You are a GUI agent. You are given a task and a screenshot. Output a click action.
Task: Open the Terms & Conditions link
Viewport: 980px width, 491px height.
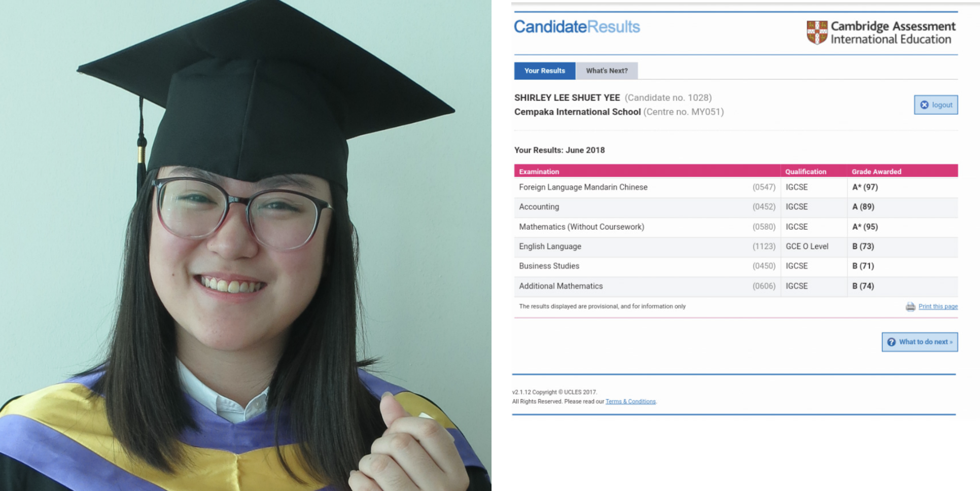[x=631, y=402]
